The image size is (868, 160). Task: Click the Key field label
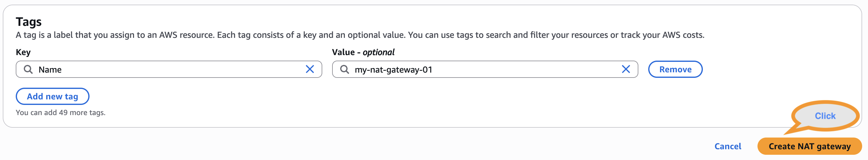23,52
